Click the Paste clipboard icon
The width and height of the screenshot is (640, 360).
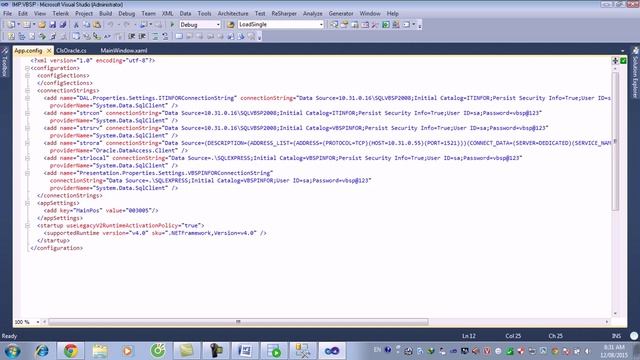97,24
